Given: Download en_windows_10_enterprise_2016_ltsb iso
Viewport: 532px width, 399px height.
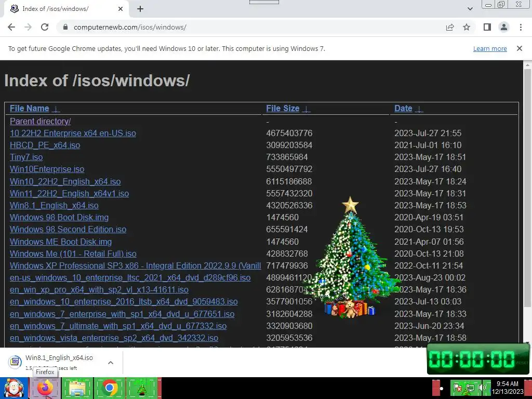Looking at the screenshot, I should point(124,301).
